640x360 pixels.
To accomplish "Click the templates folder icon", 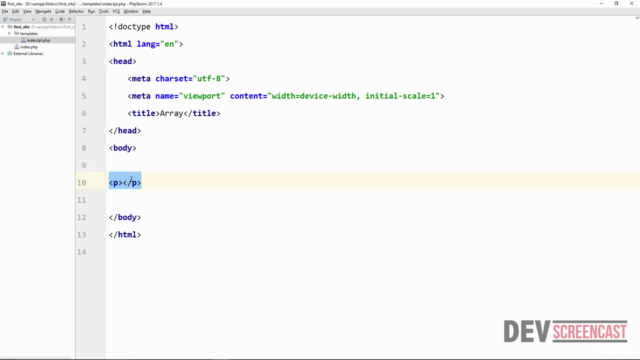I will point(16,33).
